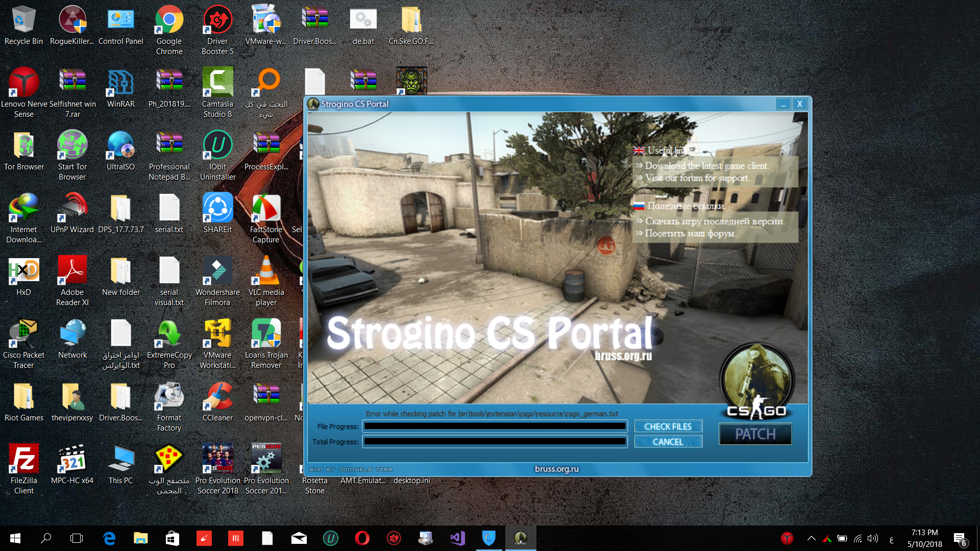Select the HxD desktop icon
The width and height of the screenshot is (980, 551).
[23, 277]
